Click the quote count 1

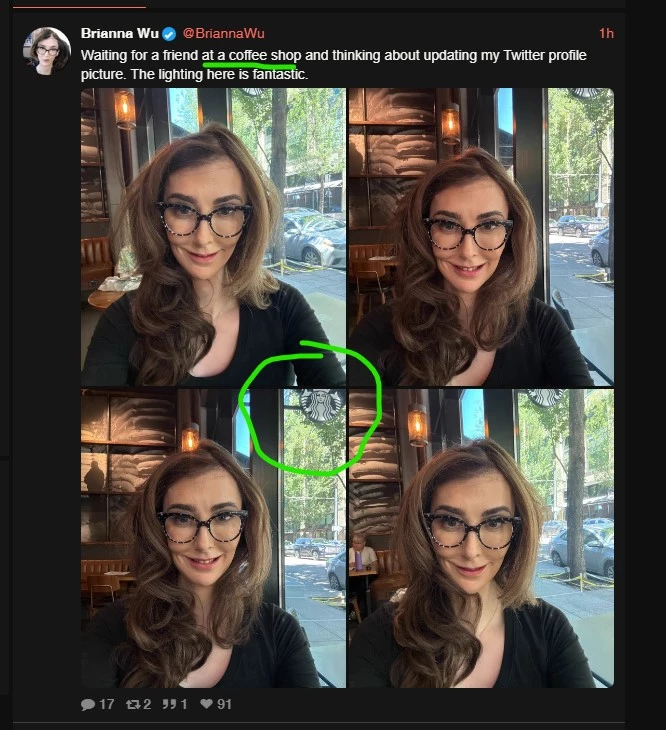coord(184,704)
